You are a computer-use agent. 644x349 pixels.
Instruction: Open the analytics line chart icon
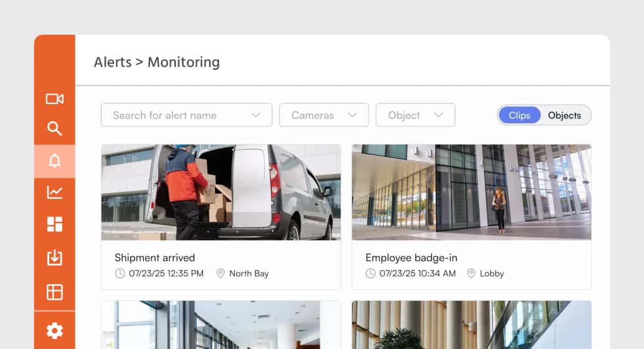(55, 192)
